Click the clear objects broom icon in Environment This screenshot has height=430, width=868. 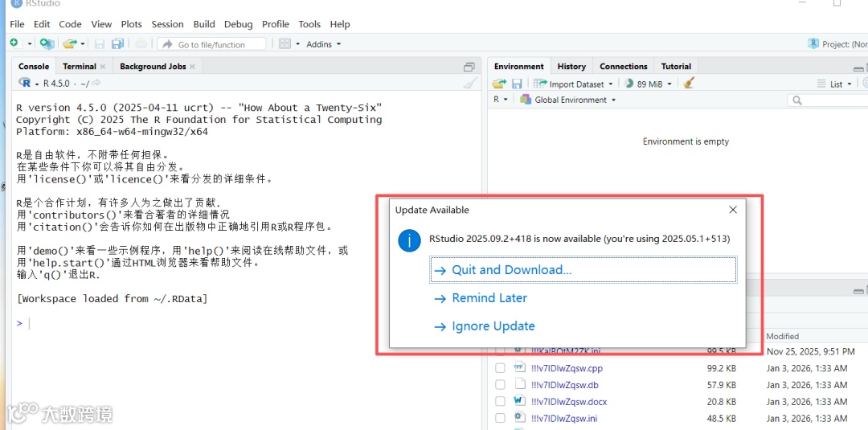[x=688, y=83]
